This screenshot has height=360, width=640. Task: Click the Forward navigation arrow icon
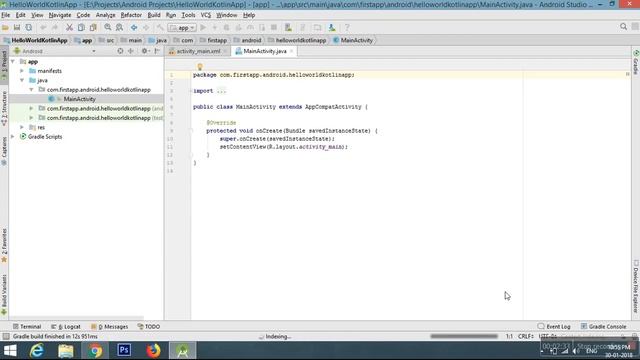[x=146, y=27]
